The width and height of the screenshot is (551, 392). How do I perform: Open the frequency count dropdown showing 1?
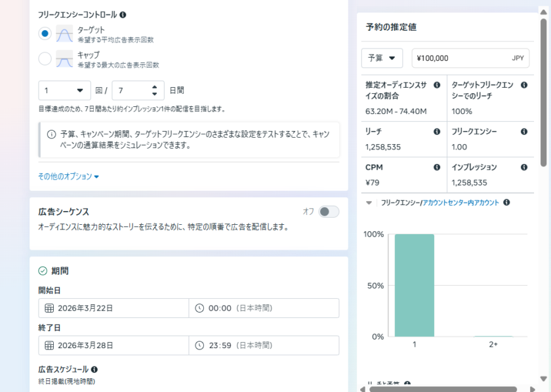point(64,90)
